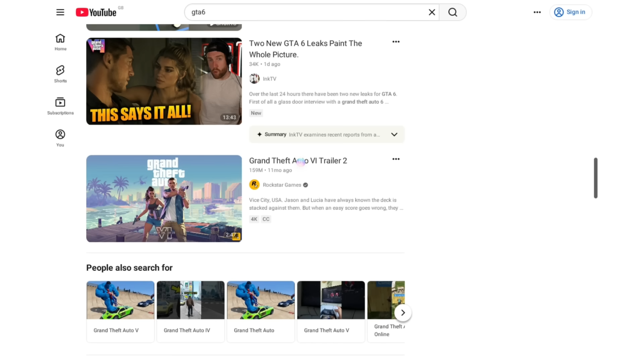
Task: Open the 'Grand Theft Auto VI Trailer 2' title
Action: 298,161
